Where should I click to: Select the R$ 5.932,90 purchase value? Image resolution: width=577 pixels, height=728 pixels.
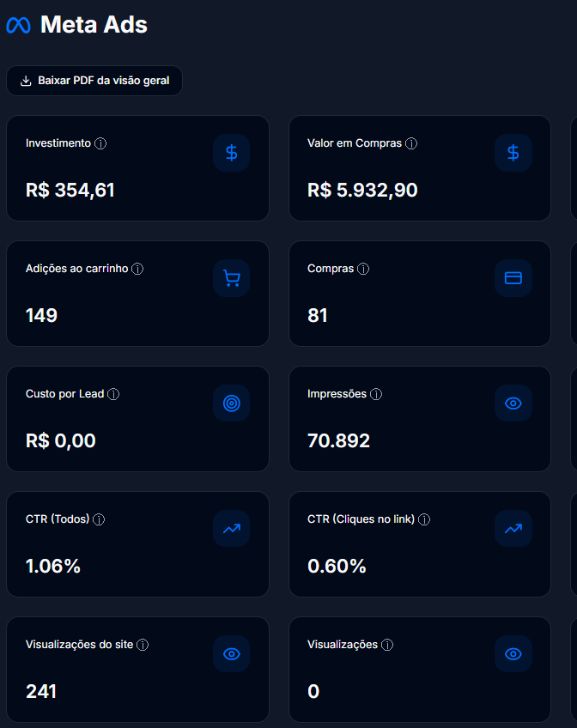coord(362,190)
